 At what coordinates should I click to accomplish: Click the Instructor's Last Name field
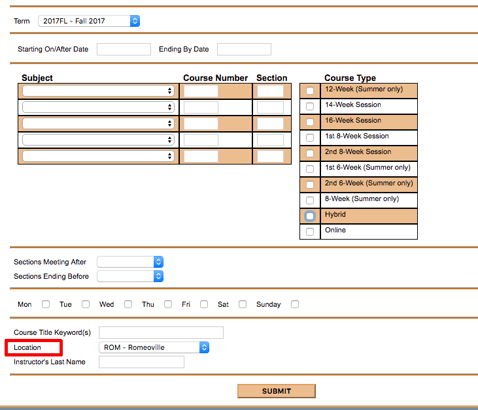click(142, 362)
